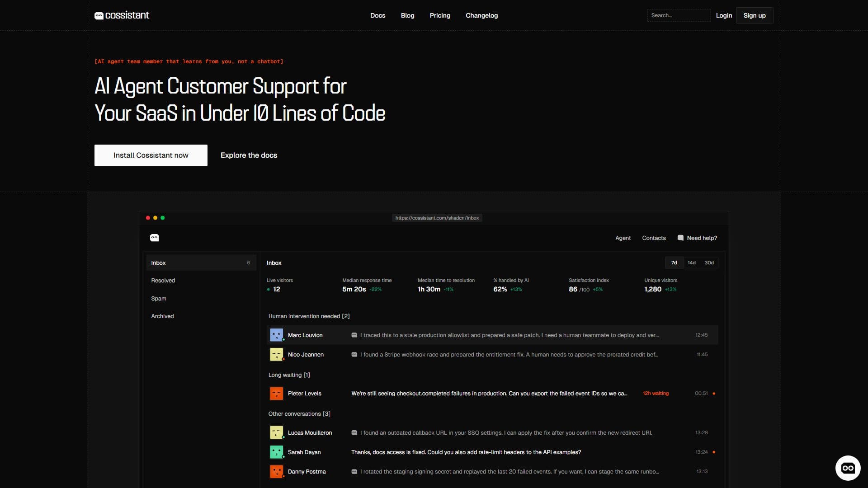Image resolution: width=868 pixels, height=488 pixels.
Task: Open Sarah Dayan's rate-limit headers message
Action: pos(466,452)
